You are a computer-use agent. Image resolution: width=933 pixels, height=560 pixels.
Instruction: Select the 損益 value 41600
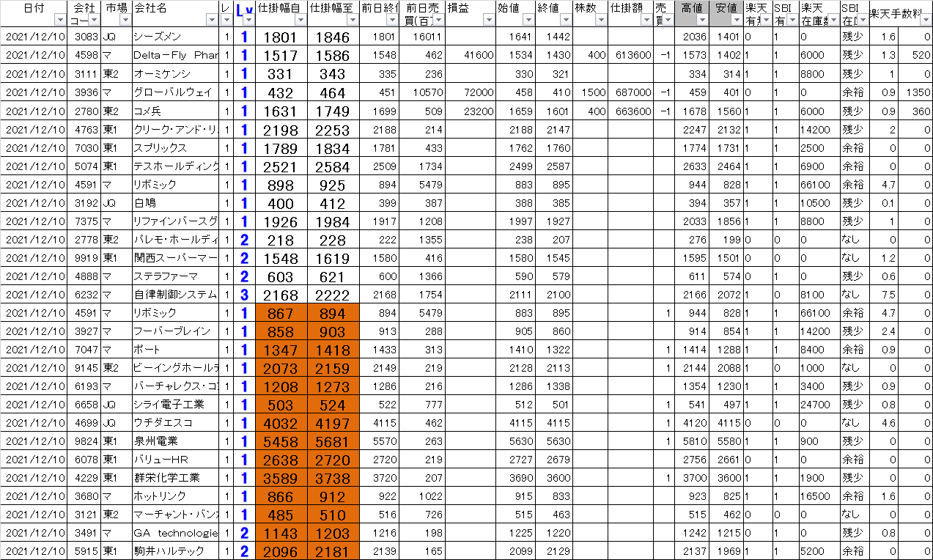pyautogui.click(x=471, y=55)
